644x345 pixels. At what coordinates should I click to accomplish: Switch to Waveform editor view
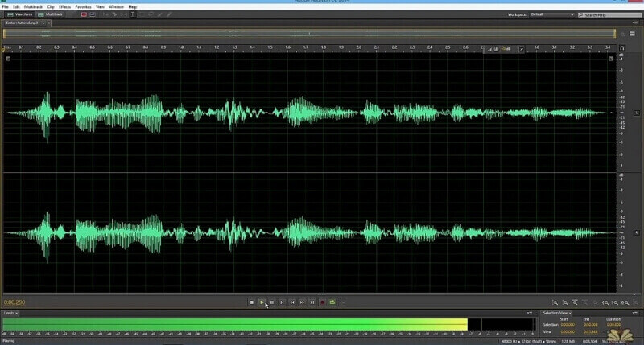click(x=19, y=14)
